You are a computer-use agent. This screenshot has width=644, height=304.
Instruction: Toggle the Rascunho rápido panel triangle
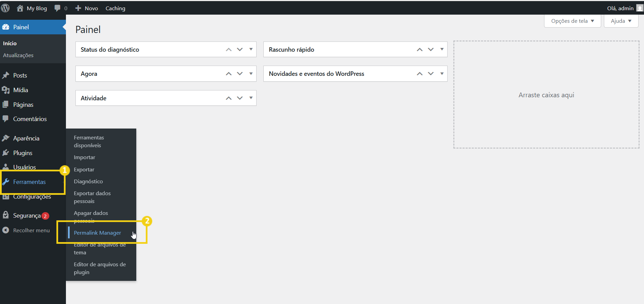coord(442,49)
